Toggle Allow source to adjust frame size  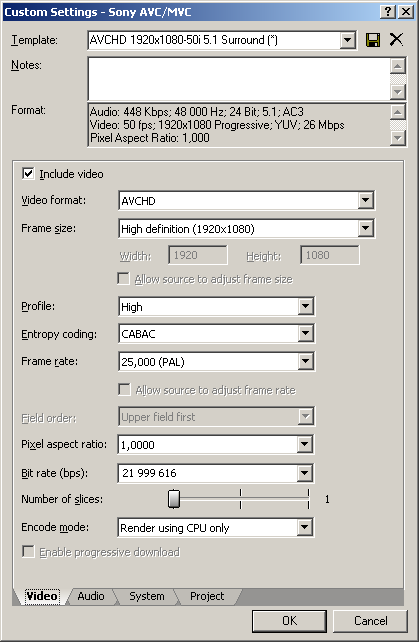click(x=123, y=279)
